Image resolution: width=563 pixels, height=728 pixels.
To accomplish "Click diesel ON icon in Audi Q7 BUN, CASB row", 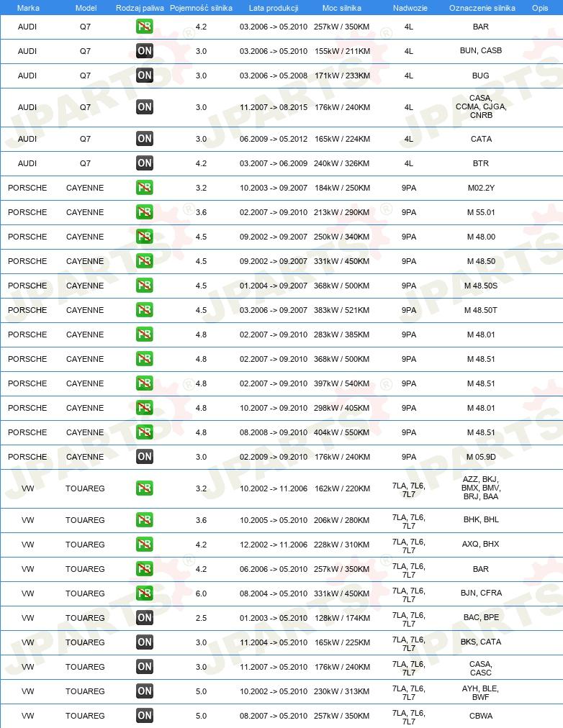I will [x=145, y=51].
